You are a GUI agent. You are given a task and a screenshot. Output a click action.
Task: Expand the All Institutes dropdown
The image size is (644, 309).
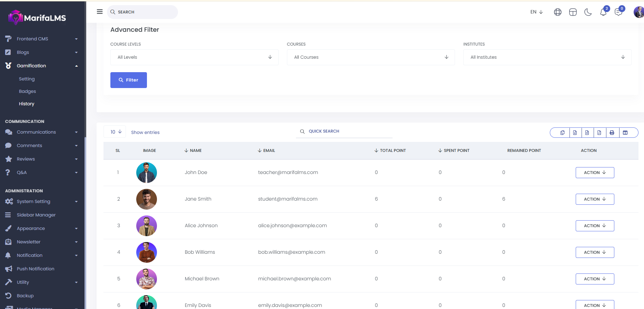547,57
